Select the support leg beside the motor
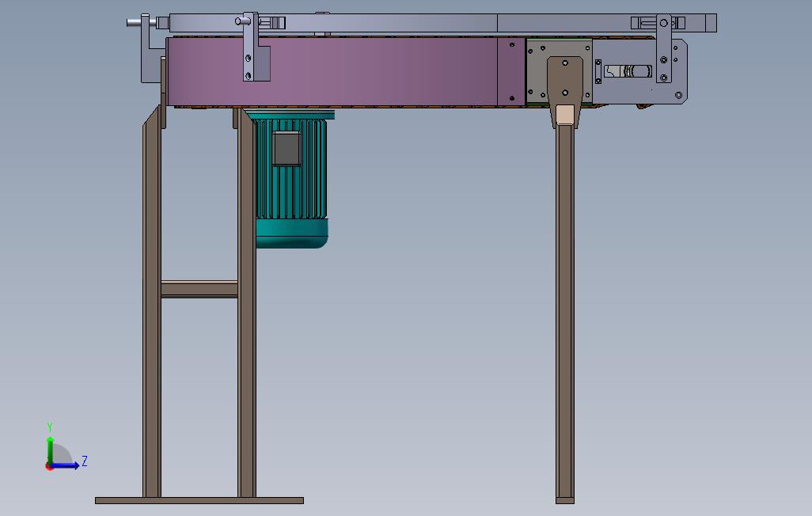This screenshot has width=812, height=516. click(246, 303)
